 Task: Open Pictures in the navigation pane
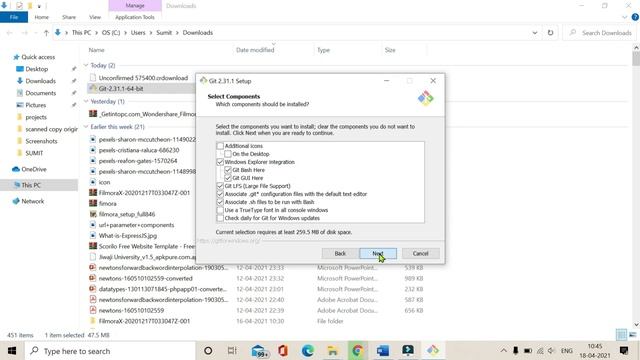[x=36, y=105]
